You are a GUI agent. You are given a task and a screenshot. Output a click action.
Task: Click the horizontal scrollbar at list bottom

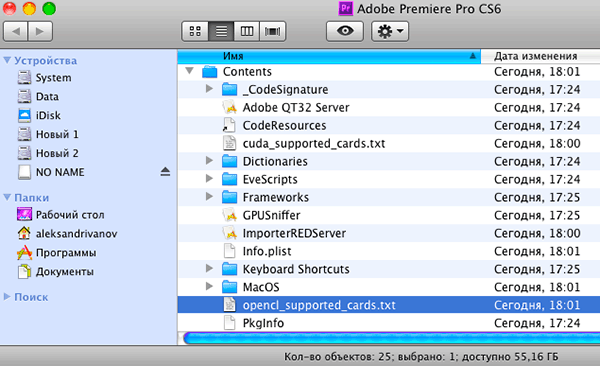[x=391, y=338]
